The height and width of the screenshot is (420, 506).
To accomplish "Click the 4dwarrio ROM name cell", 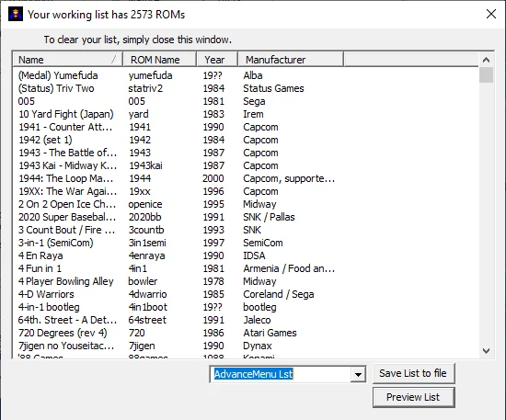I will (x=147, y=295).
